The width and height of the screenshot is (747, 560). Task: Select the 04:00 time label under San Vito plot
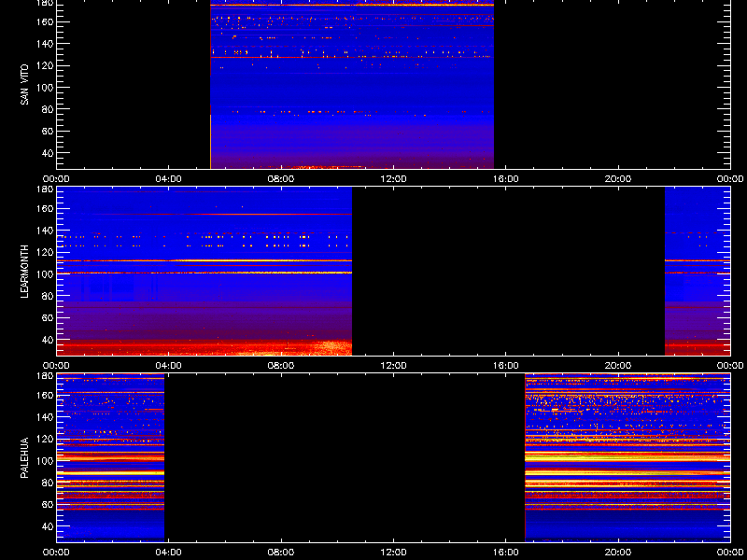click(x=169, y=179)
